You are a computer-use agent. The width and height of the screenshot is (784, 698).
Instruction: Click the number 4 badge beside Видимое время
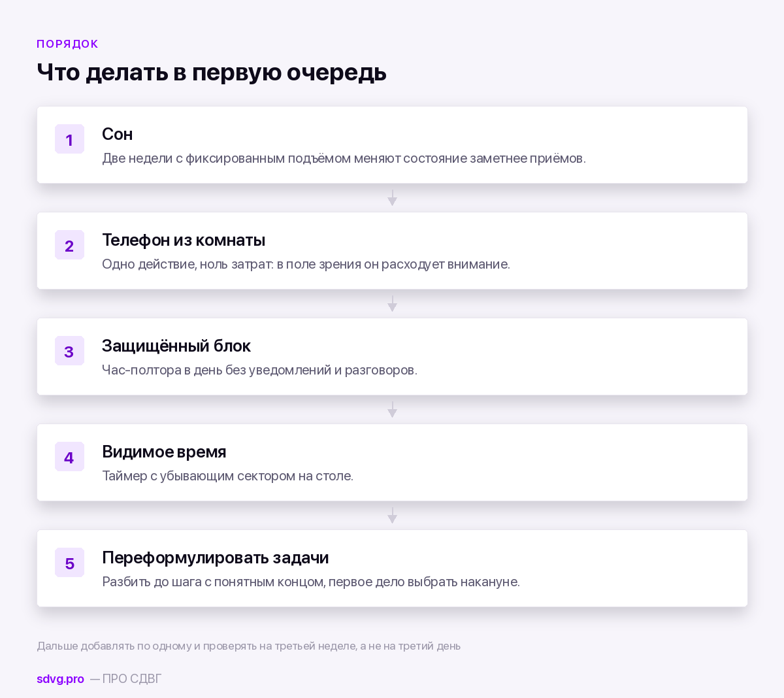pos(69,457)
